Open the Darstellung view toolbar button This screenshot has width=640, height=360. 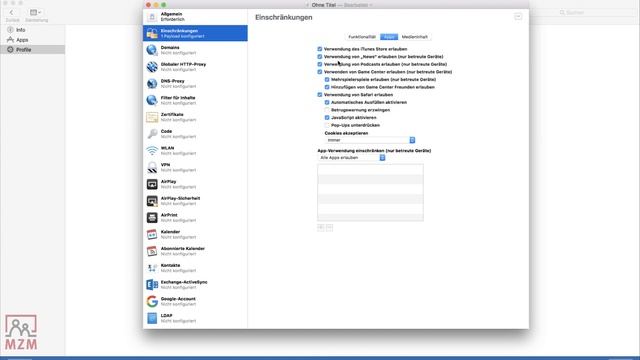[x=36, y=13]
